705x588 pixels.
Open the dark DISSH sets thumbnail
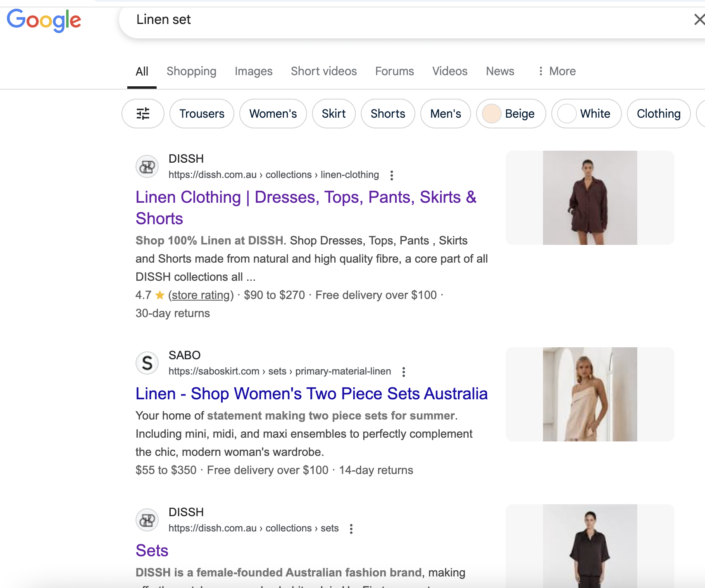[x=590, y=546]
